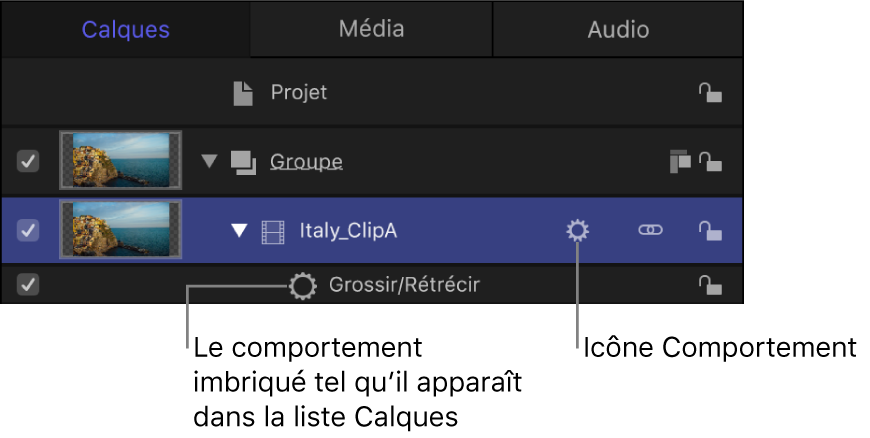The height and width of the screenshot is (438, 870).
Task: Open the Audio tab
Action: [x=618, y=29]
